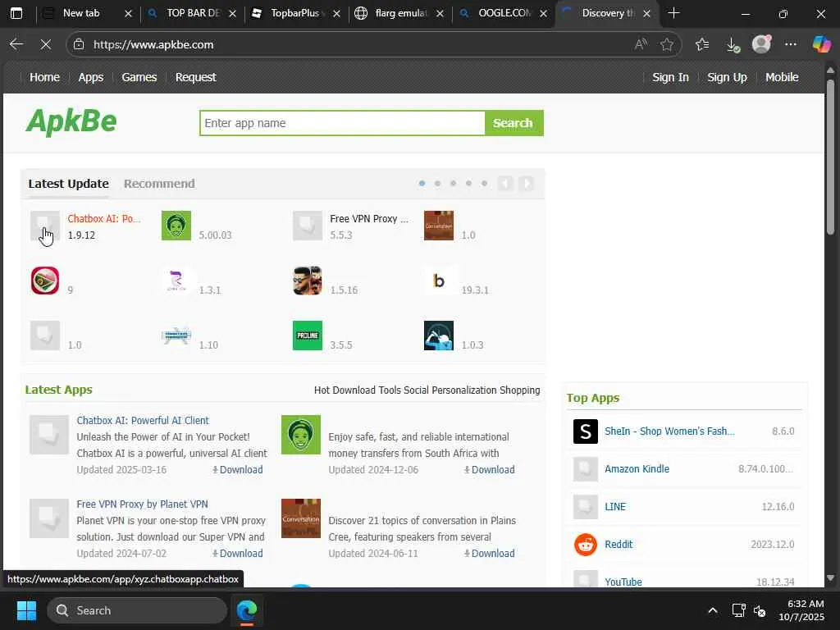The height and width of the screenshot is (630, 840).
Task: Click the green Search button
Action: pyautogui.click(x=514, y=123)
